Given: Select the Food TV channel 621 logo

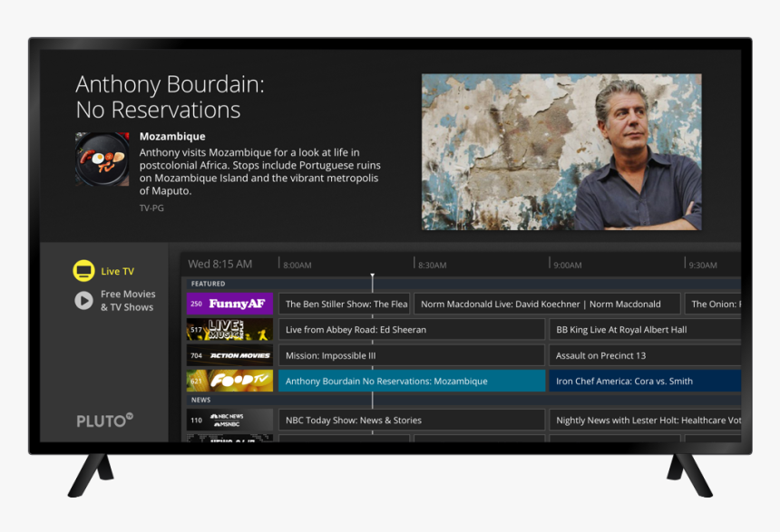Looking at the screenshot, I should [x=229, y=381].
